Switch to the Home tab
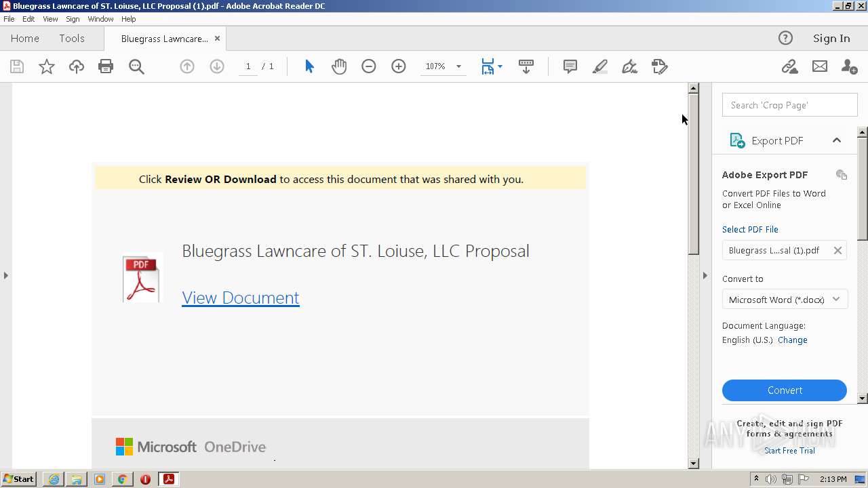The width and height of the screenshot is (868, 488). pos(25,39)
